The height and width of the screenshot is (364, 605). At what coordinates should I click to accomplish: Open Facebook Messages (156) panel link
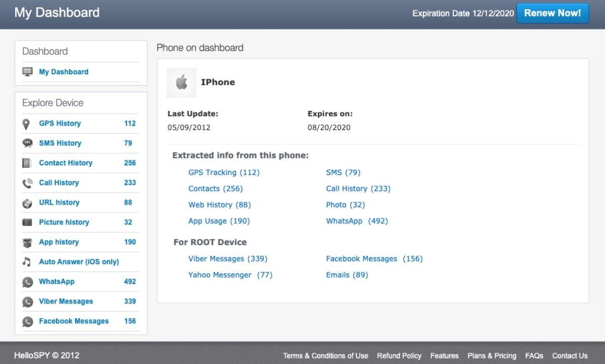(x=374, y=259)
